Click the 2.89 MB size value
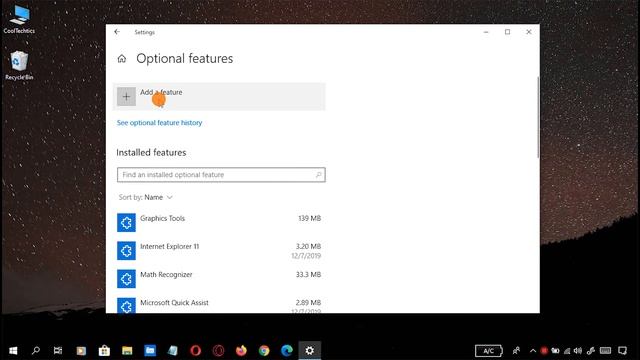640x360 pixels. 308,303
